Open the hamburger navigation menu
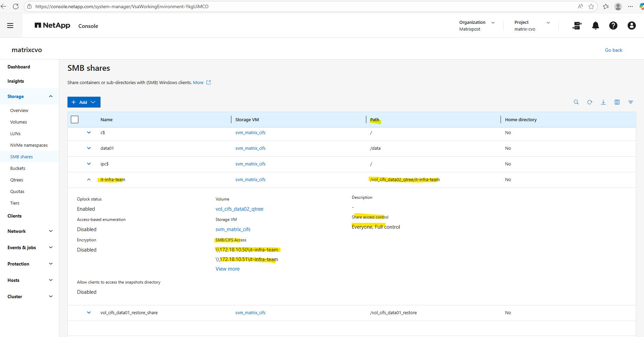The image size is (644, 337). point(10,26)
